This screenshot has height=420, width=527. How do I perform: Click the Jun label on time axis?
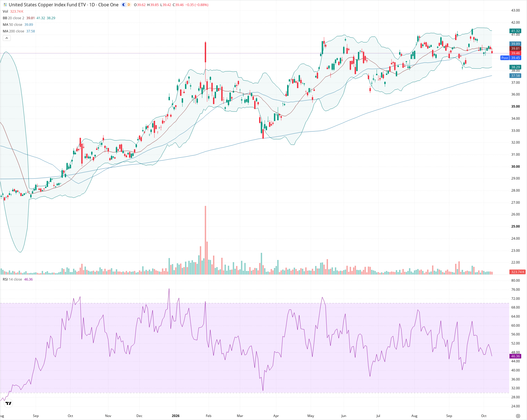pos(344,416)
